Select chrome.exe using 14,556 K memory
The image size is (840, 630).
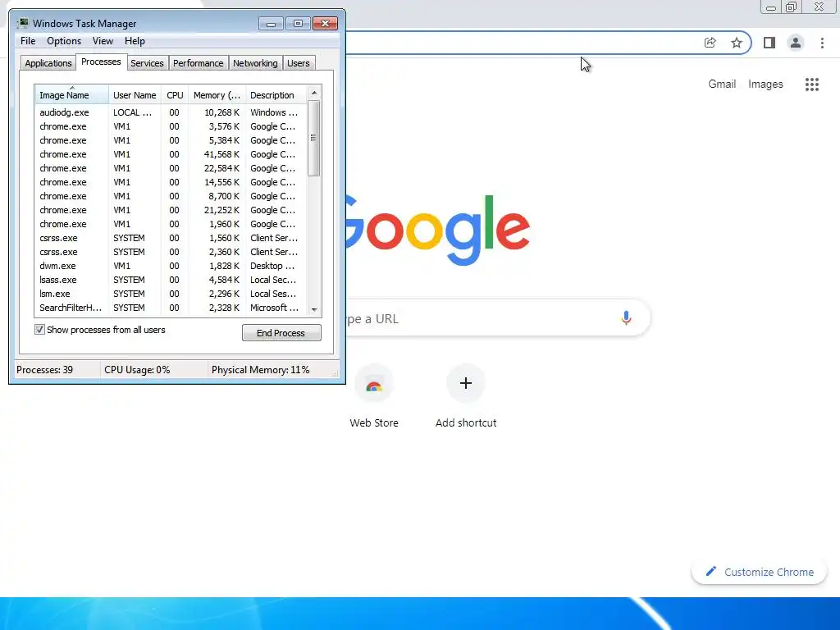point(171,182)
